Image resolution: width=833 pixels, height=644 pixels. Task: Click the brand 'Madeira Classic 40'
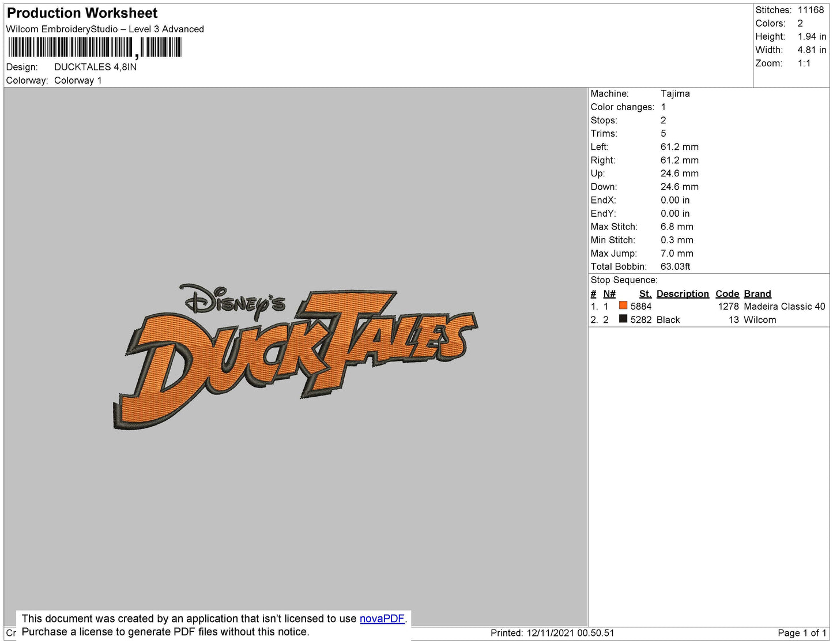pyautogui.click(x=785, y=306)
